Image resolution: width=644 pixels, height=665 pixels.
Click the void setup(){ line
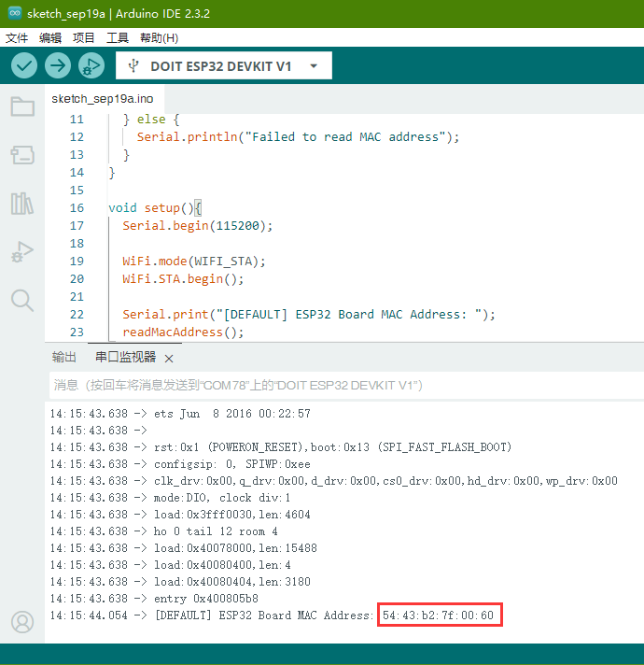(155, 207)
